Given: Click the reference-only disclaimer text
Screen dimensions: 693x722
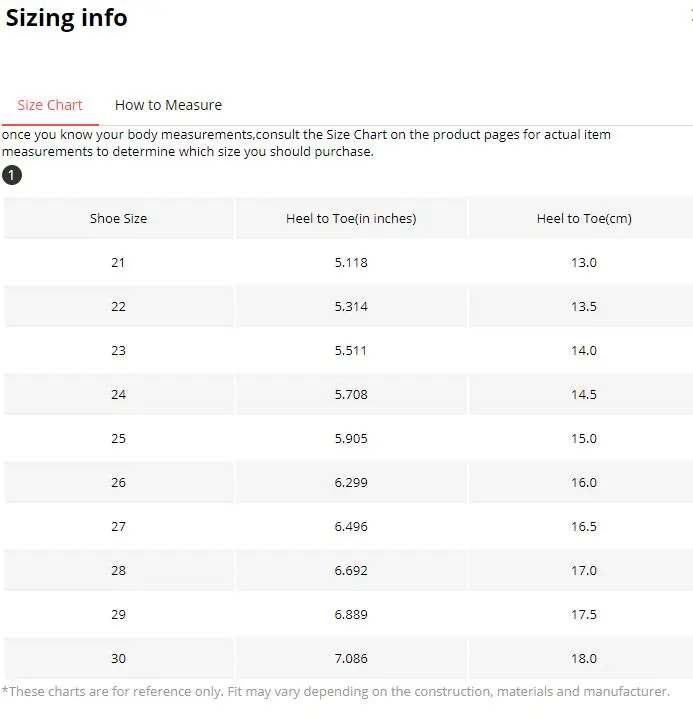Looking at the screenshot, I should [336, 691].
